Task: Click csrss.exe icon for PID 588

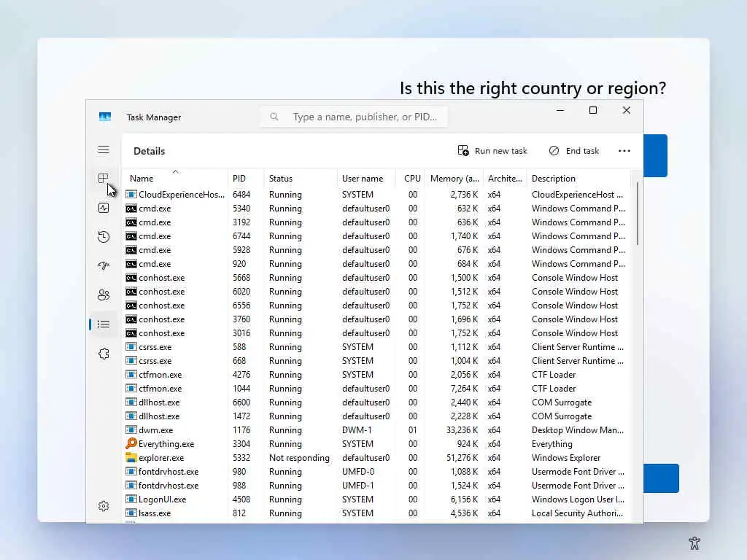Action: (131, 346)
